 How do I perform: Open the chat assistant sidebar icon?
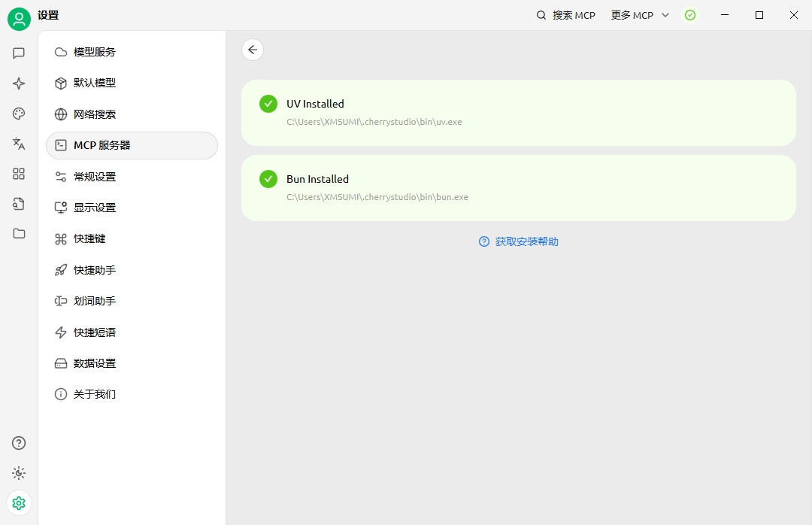pyautogui.click(x=19, y=53)
